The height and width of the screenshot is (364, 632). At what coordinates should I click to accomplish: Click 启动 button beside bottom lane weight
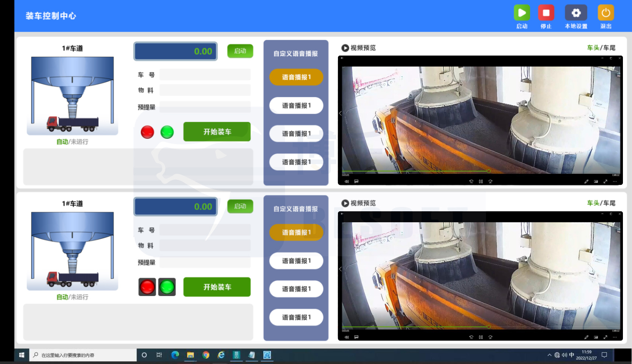pyautogui.click(x=240, y=206)
